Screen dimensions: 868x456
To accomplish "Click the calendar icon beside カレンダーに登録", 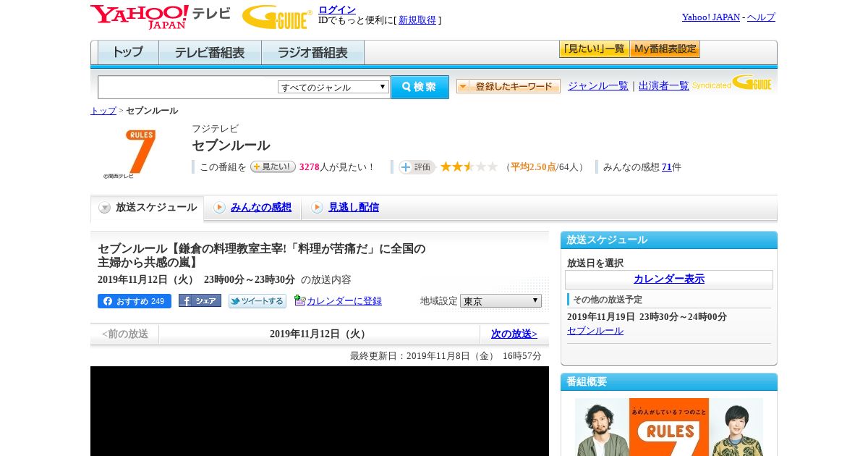I will (x=299, y=300).
